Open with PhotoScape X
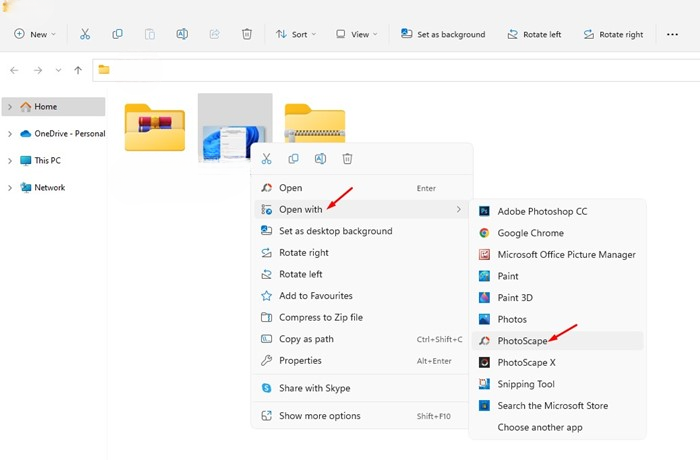The height and width of the screenshot is (460, 700). coord(557,362)
